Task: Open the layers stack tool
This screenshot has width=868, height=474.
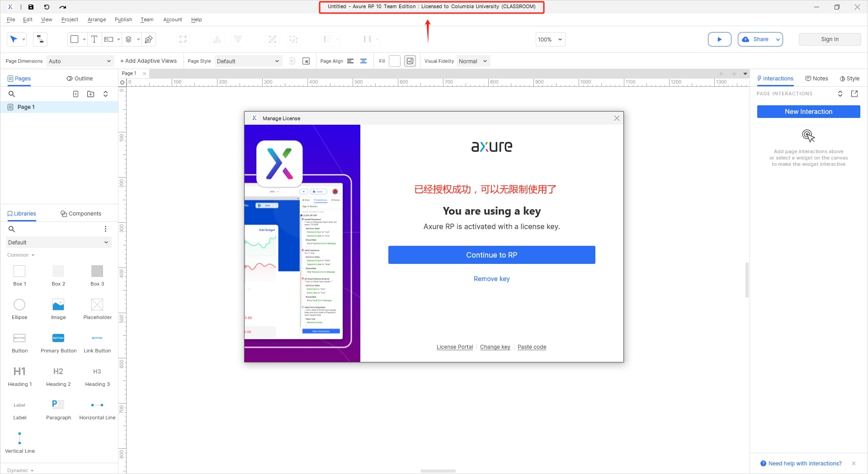Action: (x=128, y=39)
